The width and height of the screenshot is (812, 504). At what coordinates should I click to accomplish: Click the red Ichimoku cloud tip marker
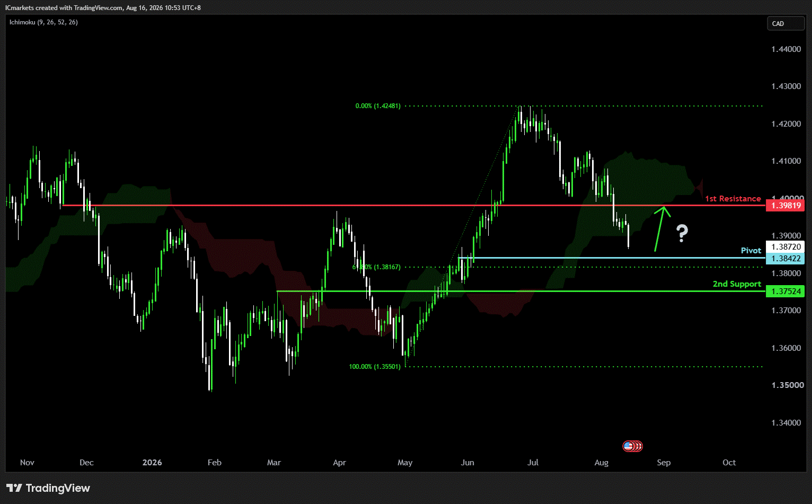point(700,187)
